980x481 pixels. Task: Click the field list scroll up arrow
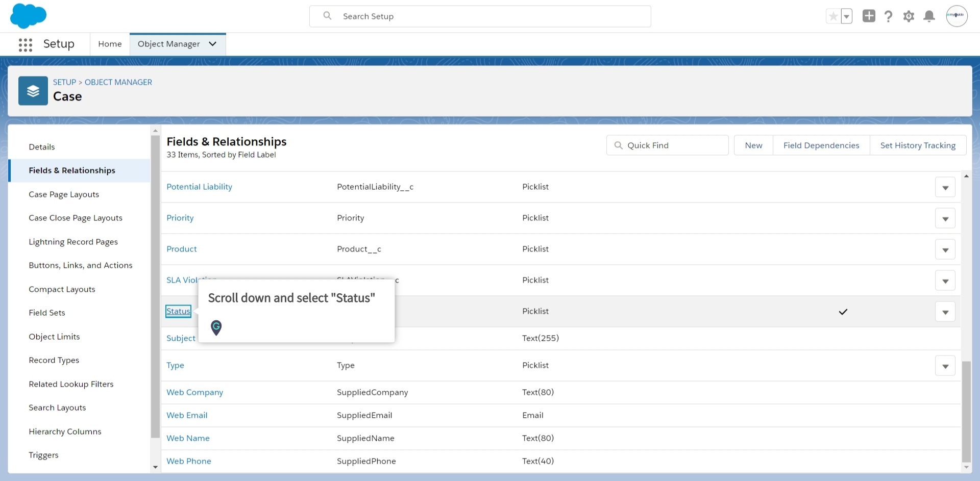tap(966, 176)
